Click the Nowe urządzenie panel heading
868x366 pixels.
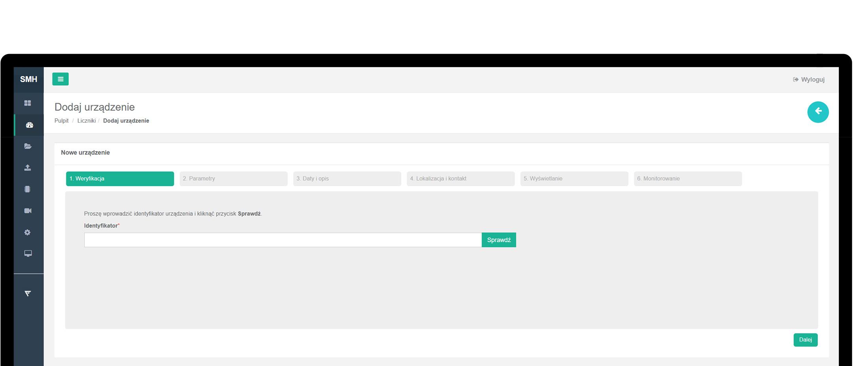(x=85, y=153)
